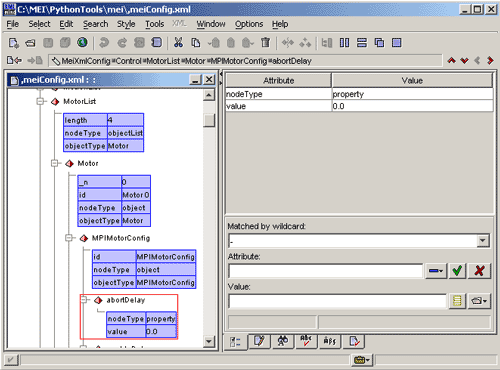
Task: Collapse the MotorList tree node
Action: (x=41, y=101)
